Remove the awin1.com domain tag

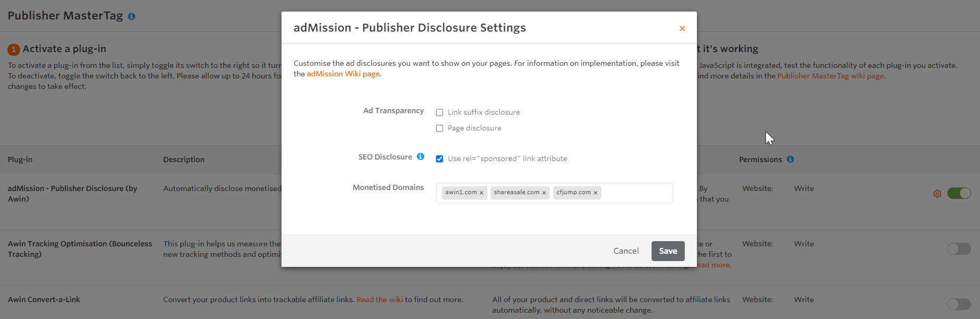[481, 193]
